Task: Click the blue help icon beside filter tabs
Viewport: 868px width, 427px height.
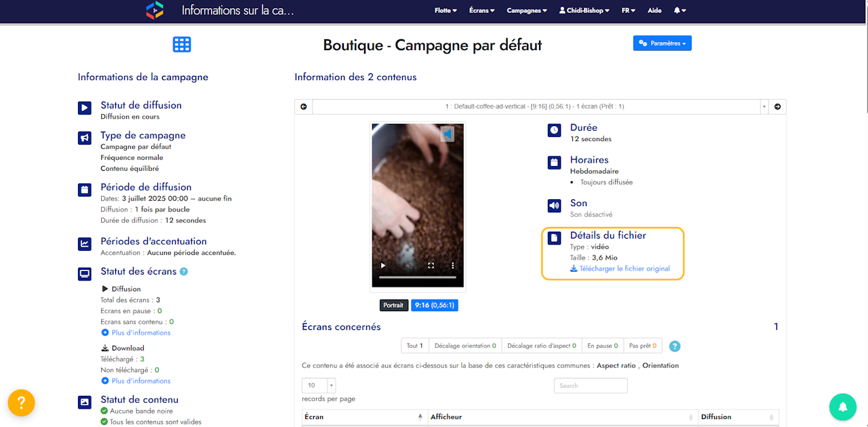Action: (675, 346)
